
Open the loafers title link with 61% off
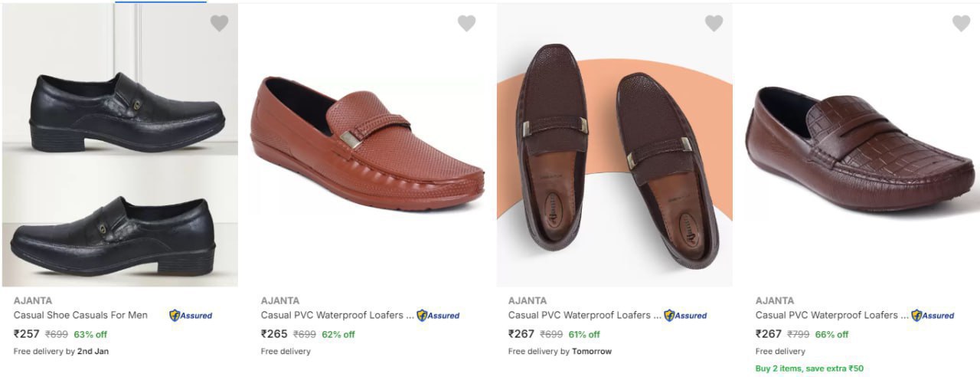pyautogui.click(x=584, y=315)
